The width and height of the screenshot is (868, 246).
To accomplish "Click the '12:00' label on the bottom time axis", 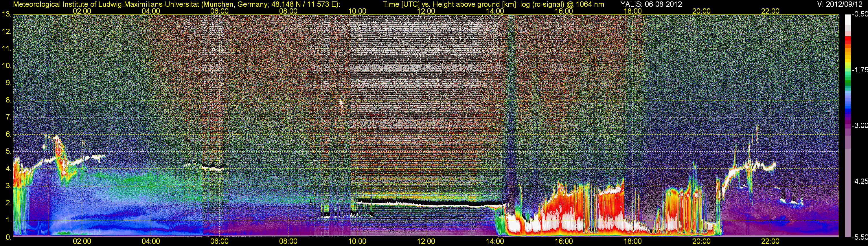I will pyautogui.click(x=426, y=241).
